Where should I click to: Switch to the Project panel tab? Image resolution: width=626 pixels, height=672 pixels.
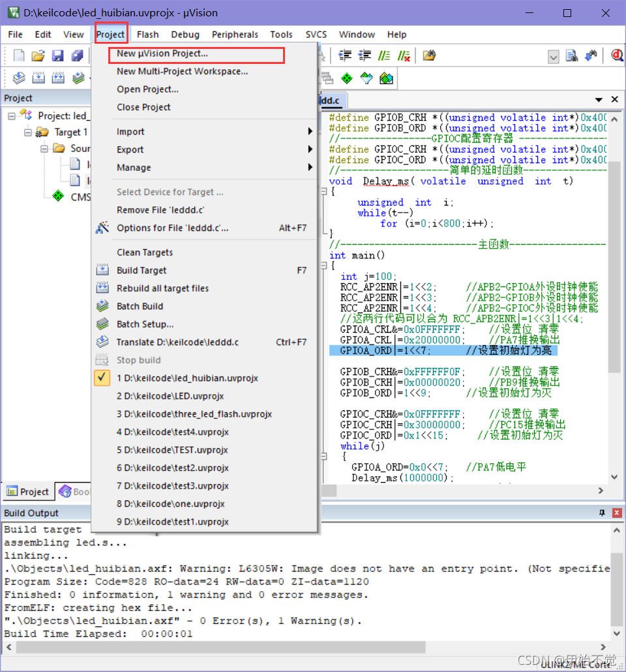pos(28,491)
